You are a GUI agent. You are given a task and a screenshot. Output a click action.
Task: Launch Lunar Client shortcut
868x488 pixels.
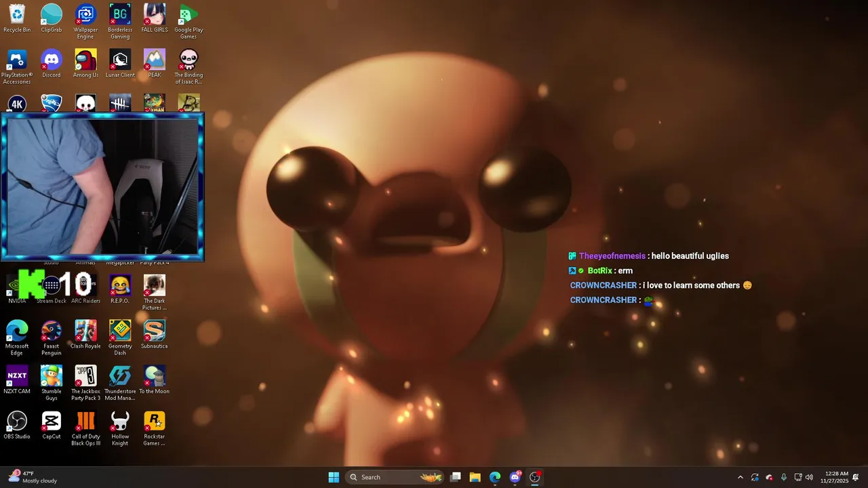120,64
